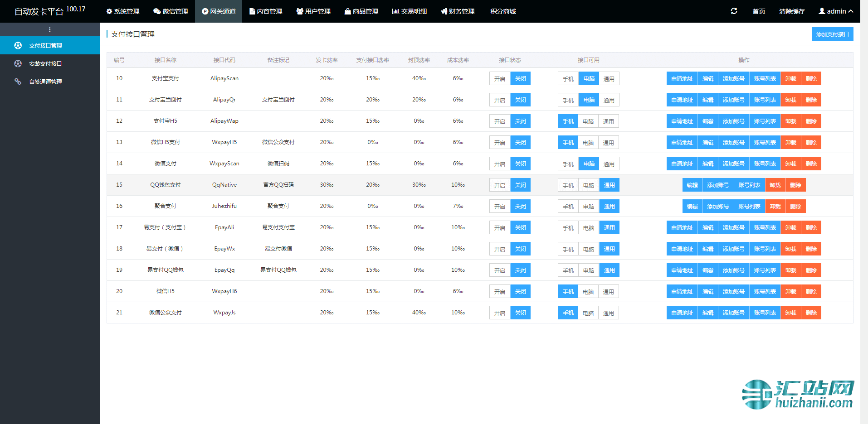The height and width of the screenshot is (424, 868).
Task: Click the refresh icon in top bar
Action: click(734, 11)
